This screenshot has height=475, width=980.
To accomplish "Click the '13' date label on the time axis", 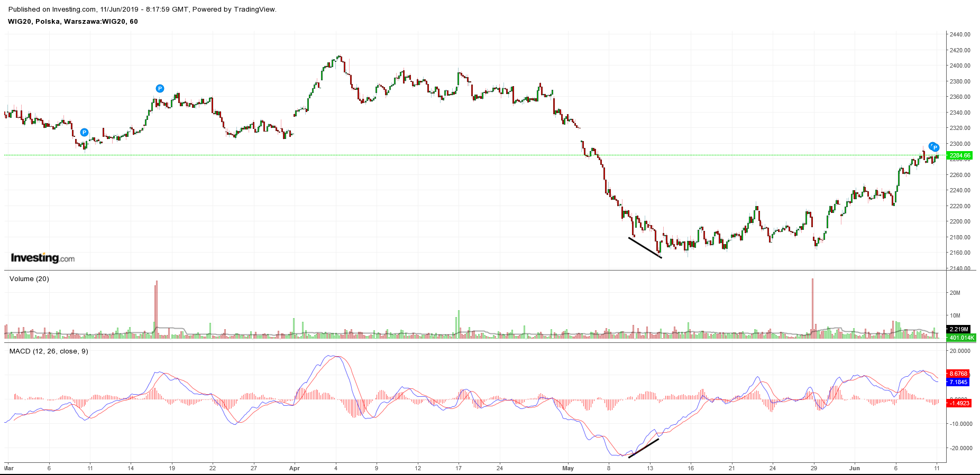I will click(x=650, y=468).
